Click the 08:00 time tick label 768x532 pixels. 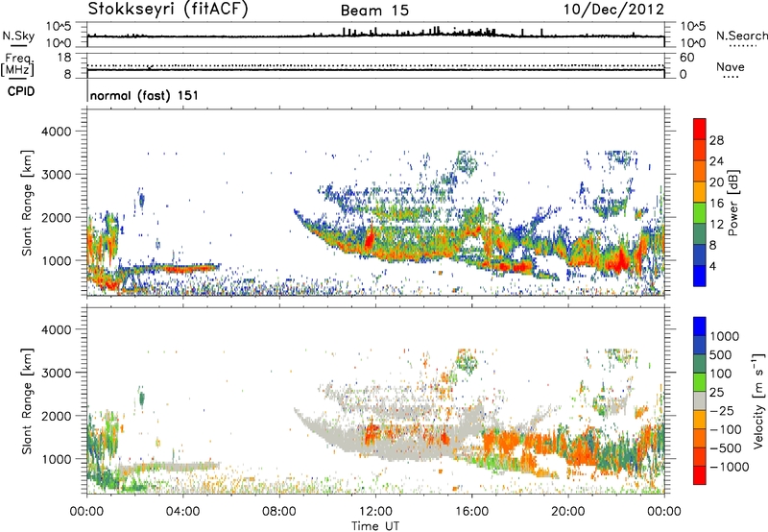pyautogui.click(x=279, y=512)
